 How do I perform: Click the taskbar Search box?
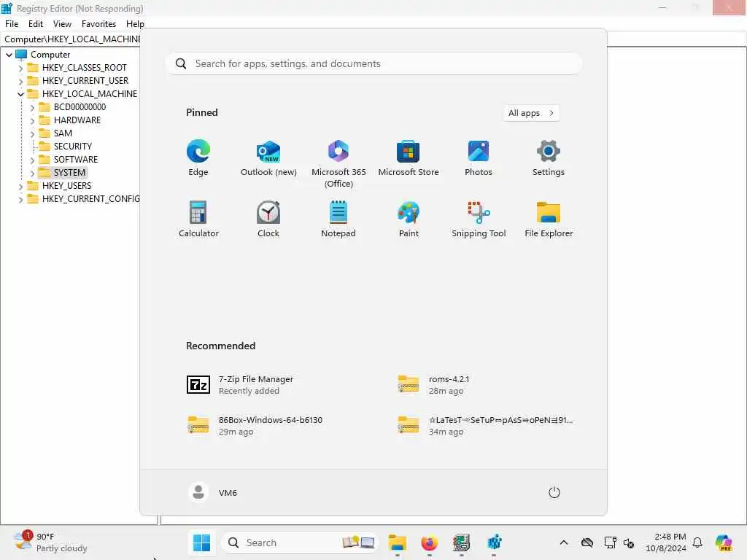300,542
